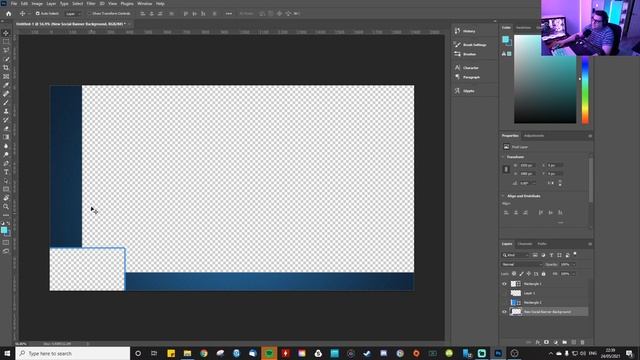Click the hue slider in Color panel

(x=585, y=90)
